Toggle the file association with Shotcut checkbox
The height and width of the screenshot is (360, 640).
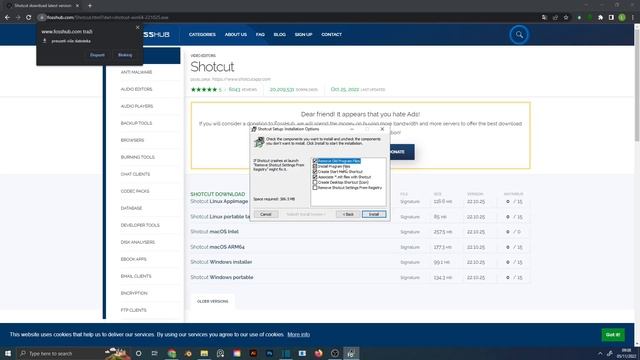[x=315, y=177]
